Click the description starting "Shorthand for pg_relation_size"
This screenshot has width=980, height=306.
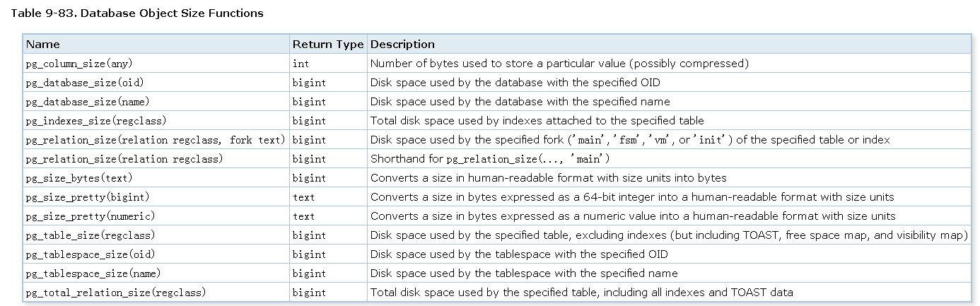(490, 159)
